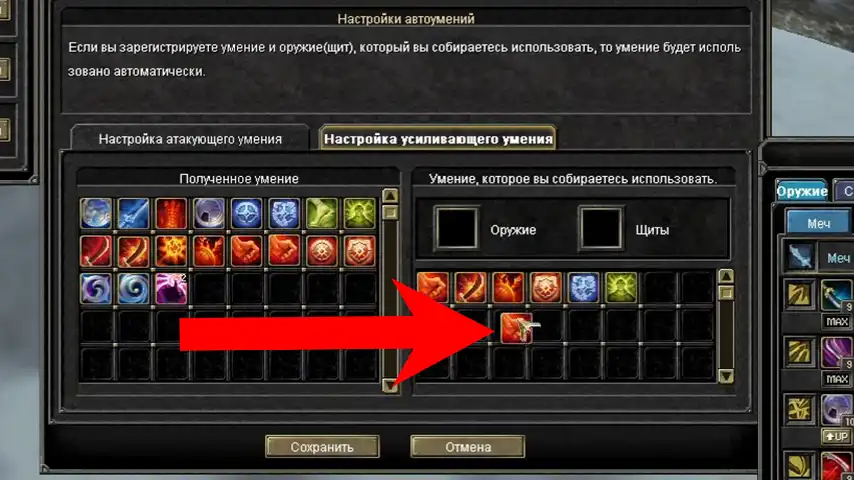The width and height of the screenshot is (854, 480).
Task: Click the blue crosshair shield skill
Action: (x=246, y=213)
